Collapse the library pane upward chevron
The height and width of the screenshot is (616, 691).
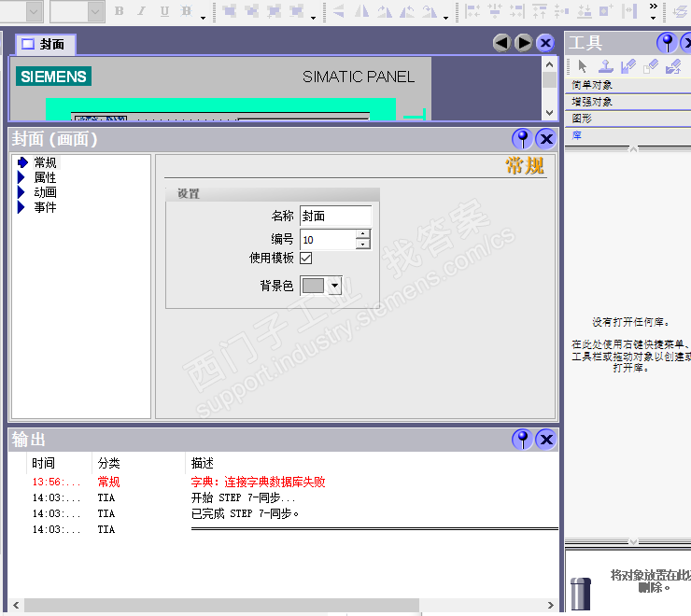[x=633, y=149]
